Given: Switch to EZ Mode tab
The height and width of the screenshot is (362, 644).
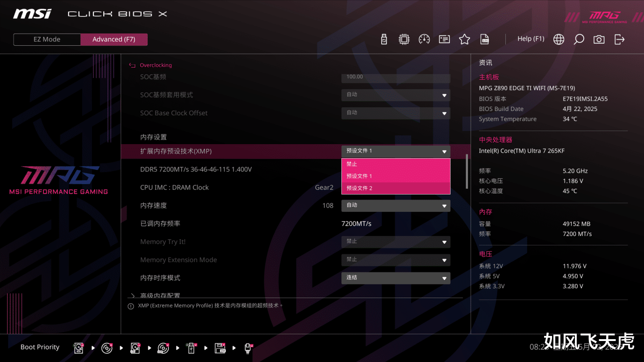Looking at the screenshot, I should click(47, 40).
